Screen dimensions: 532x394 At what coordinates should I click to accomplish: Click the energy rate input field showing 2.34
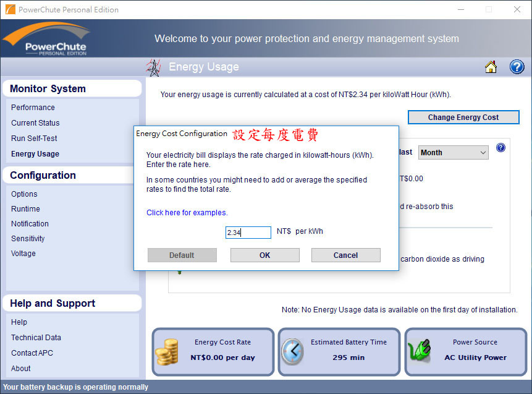(x=248, y=233)
